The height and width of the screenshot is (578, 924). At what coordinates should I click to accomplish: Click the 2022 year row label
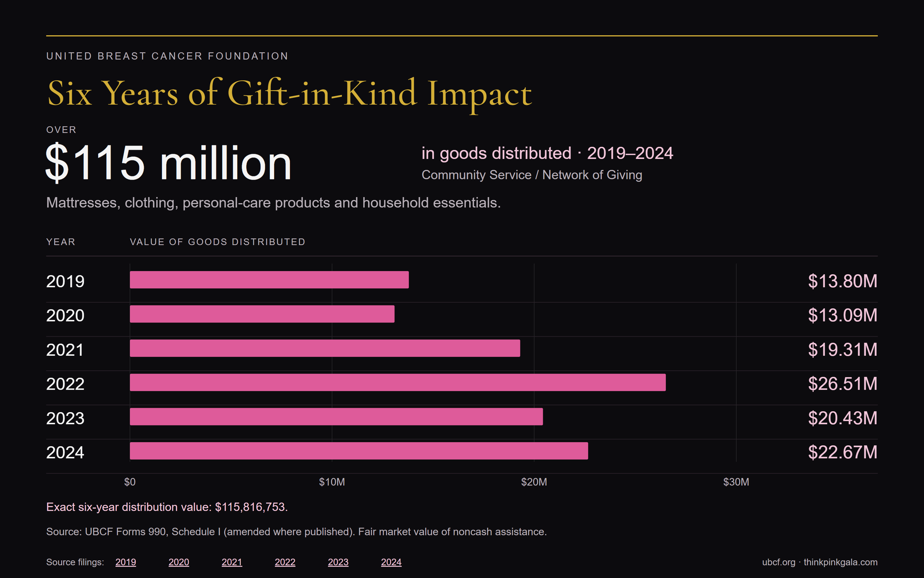[65, 384]
